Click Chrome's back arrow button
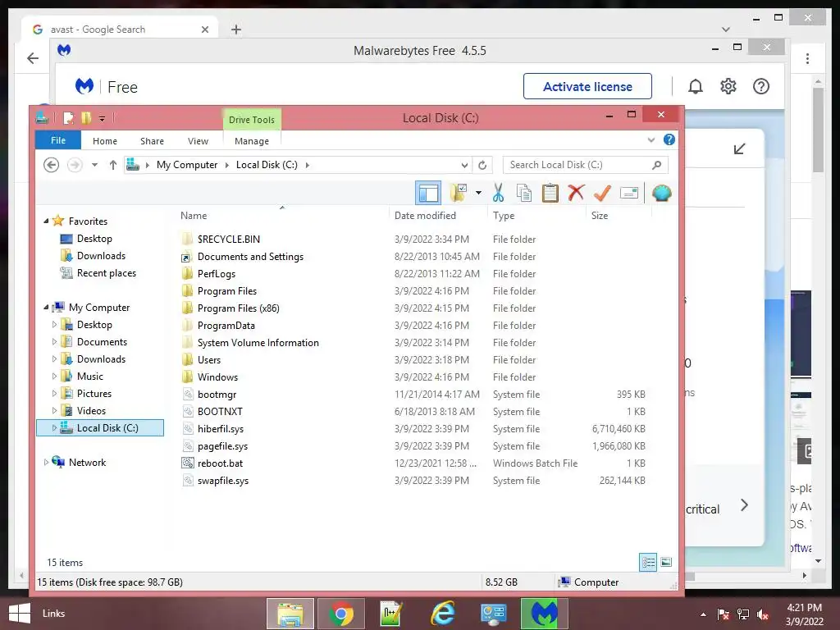The image size is (840, 630). (x=33, y=58)
